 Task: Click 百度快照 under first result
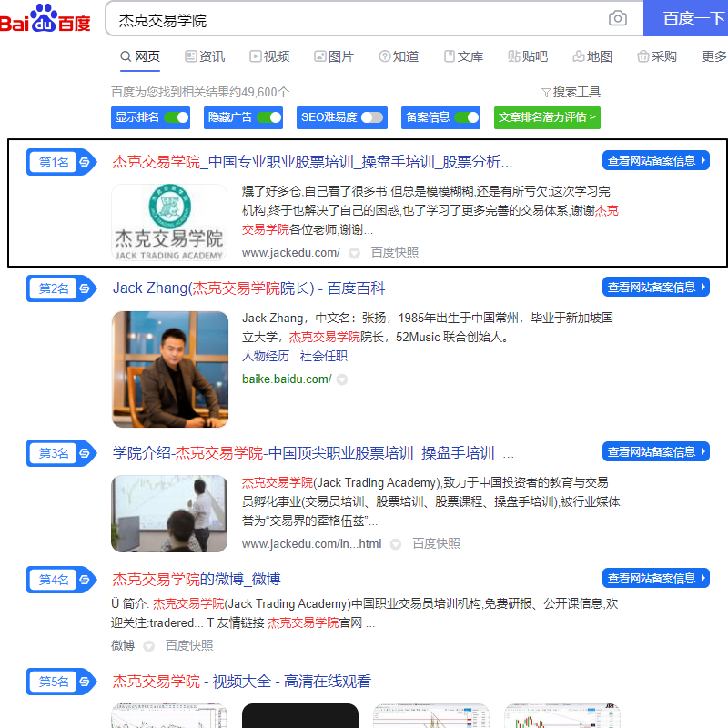coord(395,253)
